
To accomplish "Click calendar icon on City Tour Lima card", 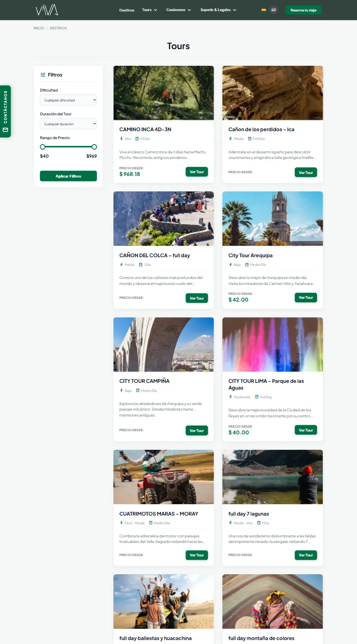I will 257,397.
